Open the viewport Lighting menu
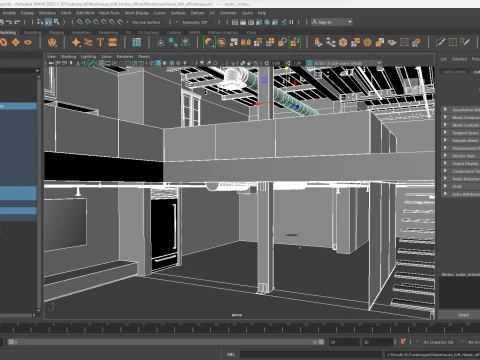This screenshot has width=480, height=360. [88, 57]
